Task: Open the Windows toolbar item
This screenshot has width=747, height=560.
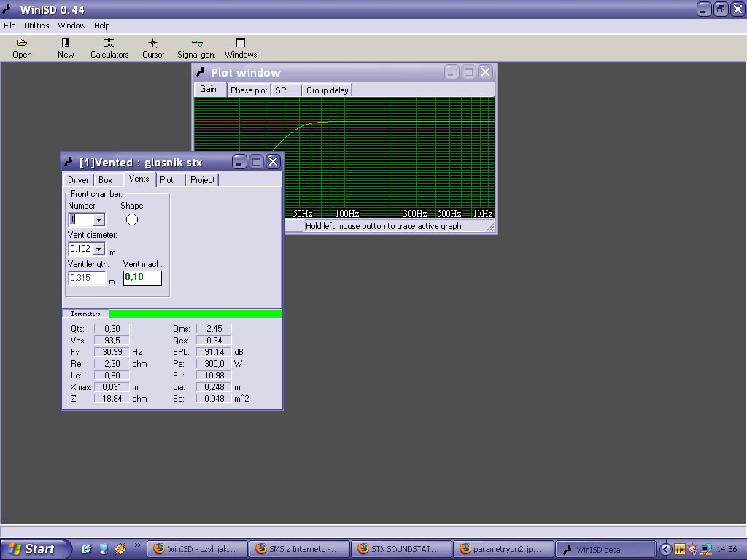Action: 241,48
